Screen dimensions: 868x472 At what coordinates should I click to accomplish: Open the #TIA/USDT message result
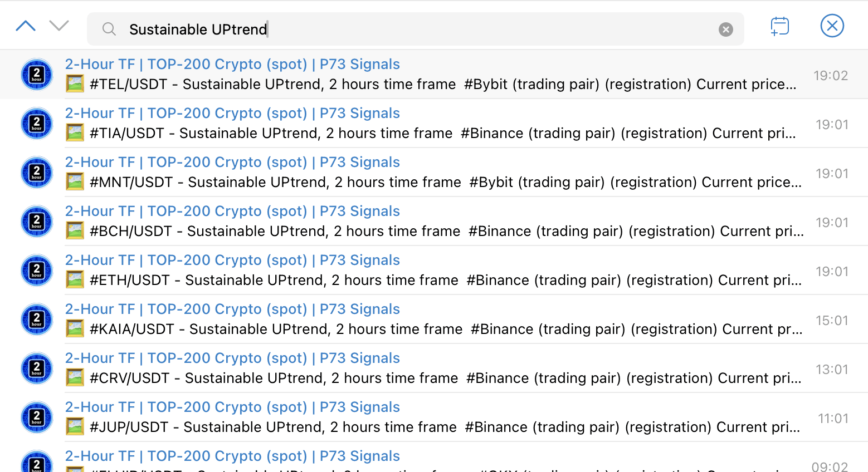(434, 124)
